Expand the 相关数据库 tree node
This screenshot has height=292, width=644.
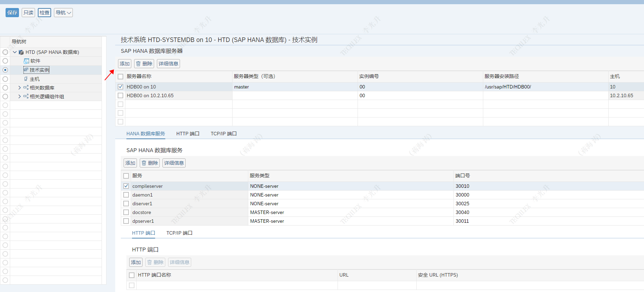pos(20,87)
